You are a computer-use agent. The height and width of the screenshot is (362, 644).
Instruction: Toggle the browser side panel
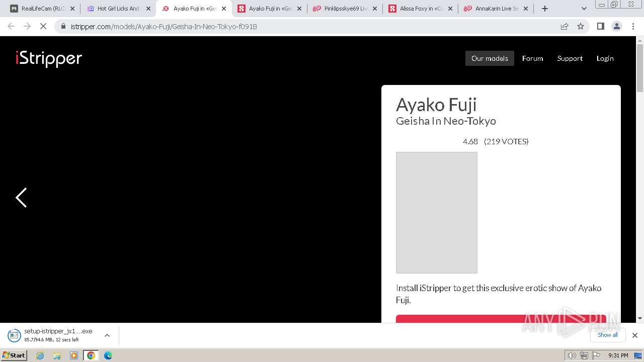coord(600,26)
